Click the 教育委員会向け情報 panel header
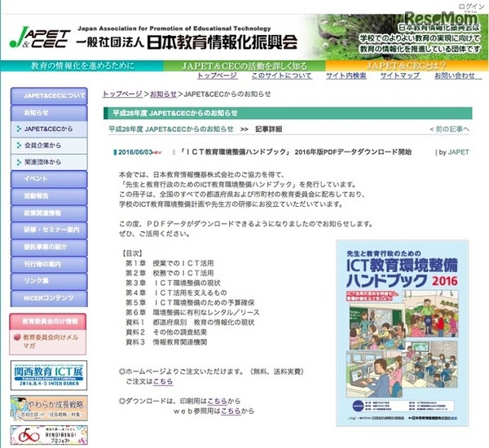Viewport: 489px width, 448px height. [x=48, y=321]
